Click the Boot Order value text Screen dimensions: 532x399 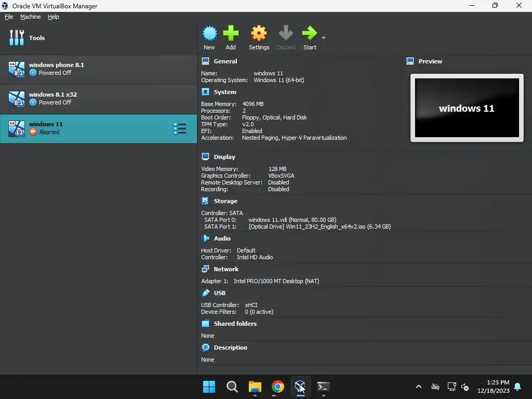point(274,117)
